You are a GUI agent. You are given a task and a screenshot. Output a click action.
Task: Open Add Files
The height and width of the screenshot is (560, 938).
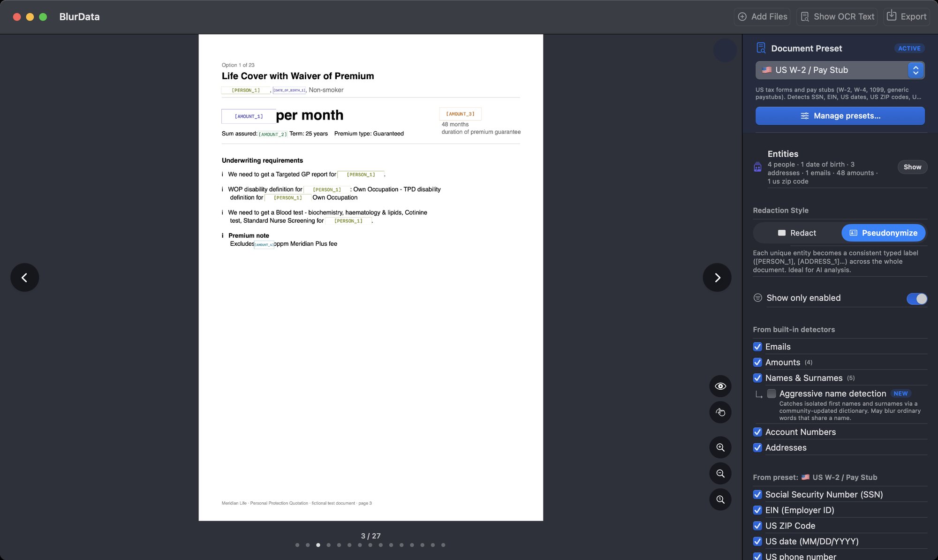point(762,16)
